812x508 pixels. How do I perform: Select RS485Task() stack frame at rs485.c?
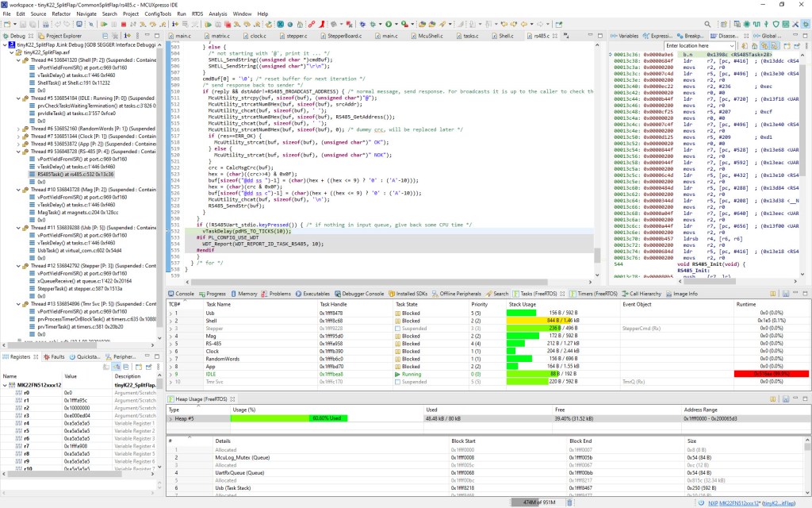[x=75, y=174]
